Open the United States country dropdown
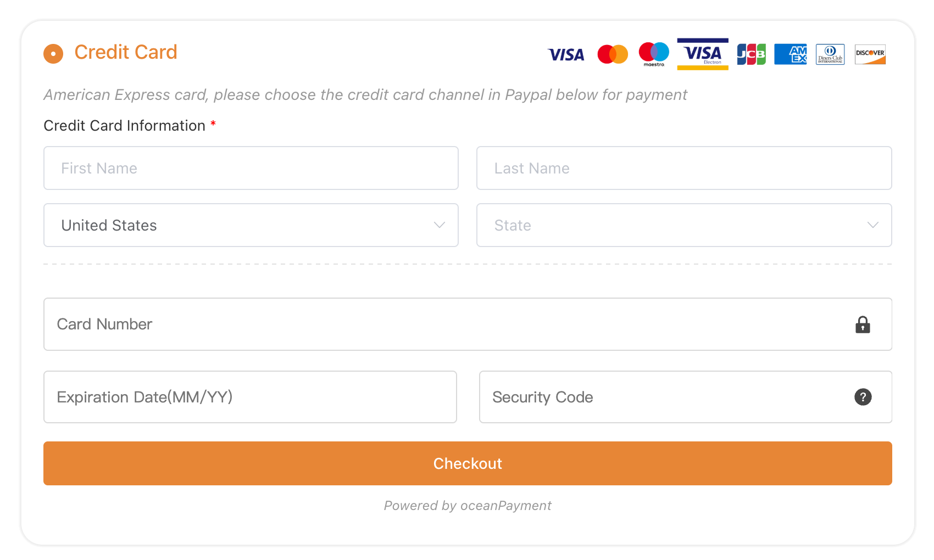Screen dimensions: 934x560 pos(251,225)
